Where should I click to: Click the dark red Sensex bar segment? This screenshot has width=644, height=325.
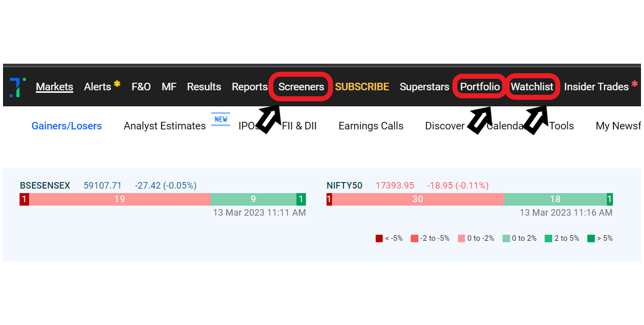coord(24,199)
